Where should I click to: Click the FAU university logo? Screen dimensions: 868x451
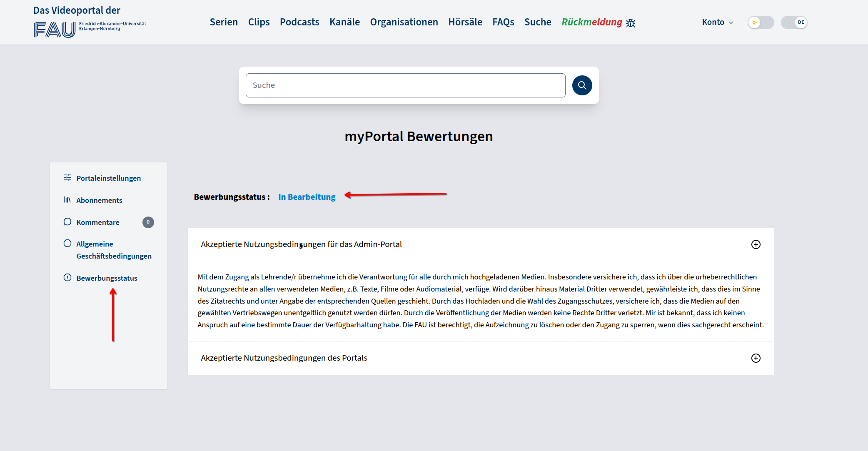(x=55, y=30)
